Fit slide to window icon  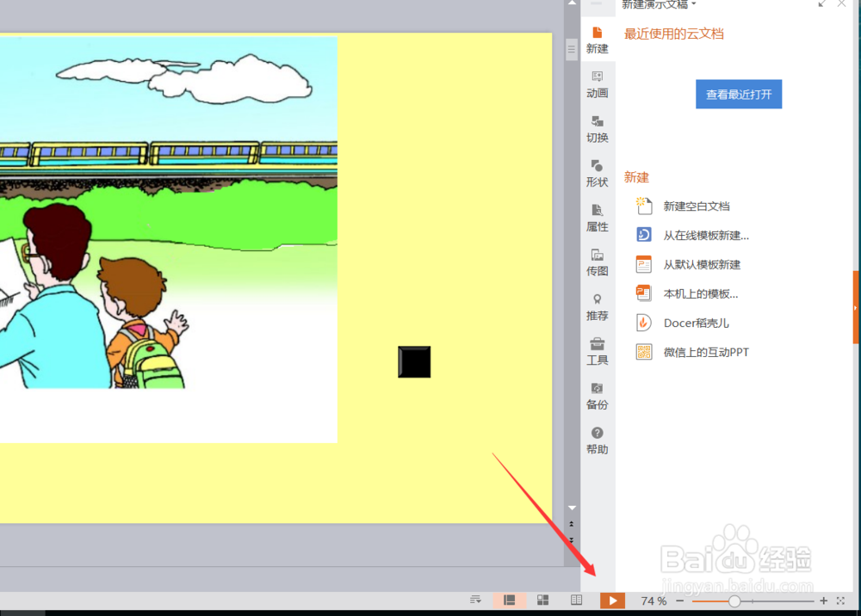840,601
